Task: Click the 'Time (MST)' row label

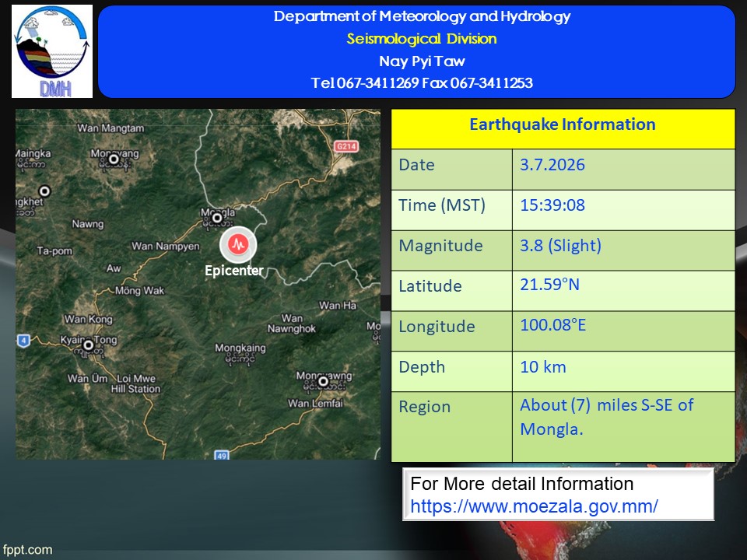Action: pos(442,205)
